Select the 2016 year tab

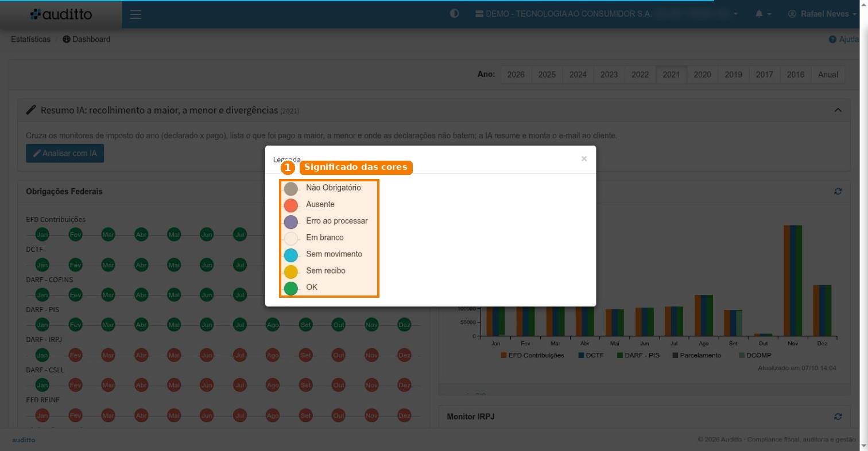click(795, 75)
